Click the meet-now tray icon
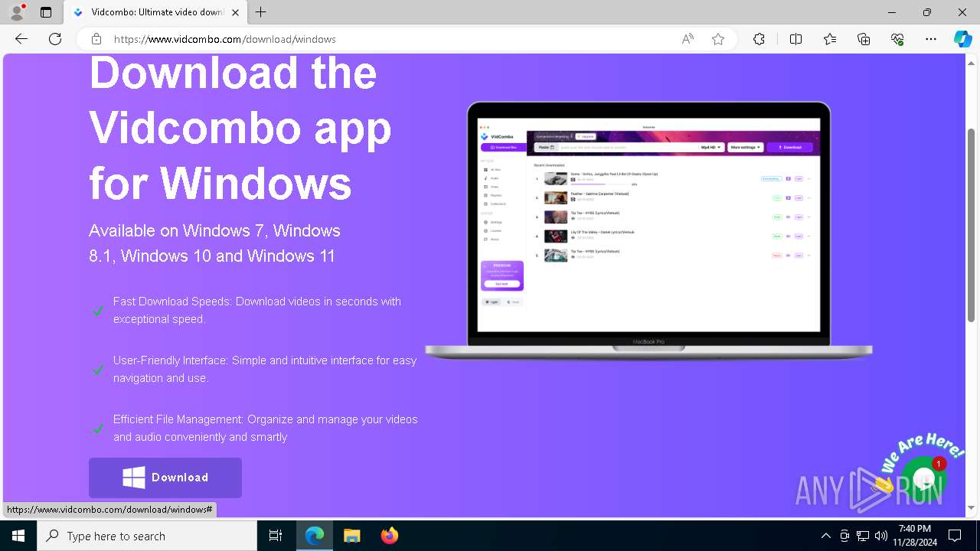This screenshot has width=980, height=551. [844, 536]
